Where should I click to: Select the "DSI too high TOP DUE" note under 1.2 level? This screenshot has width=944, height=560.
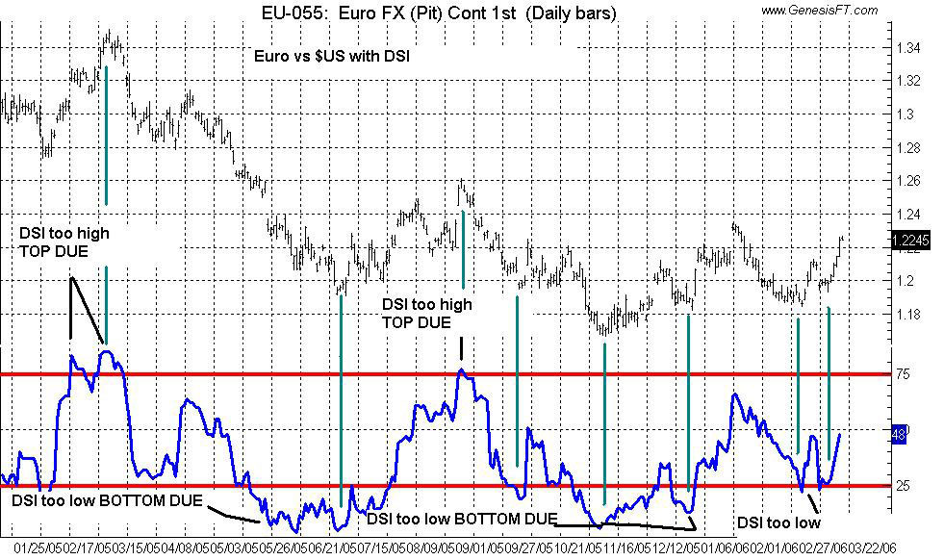pos(427,314)
